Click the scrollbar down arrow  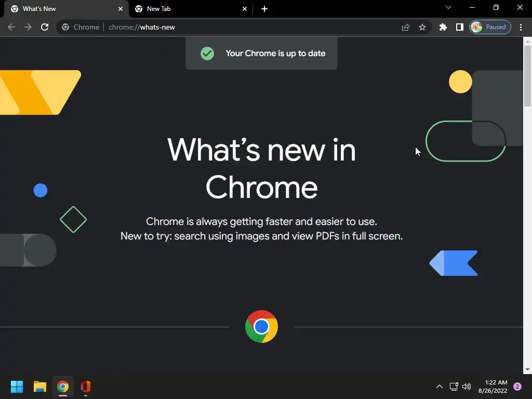pos(527,369)
